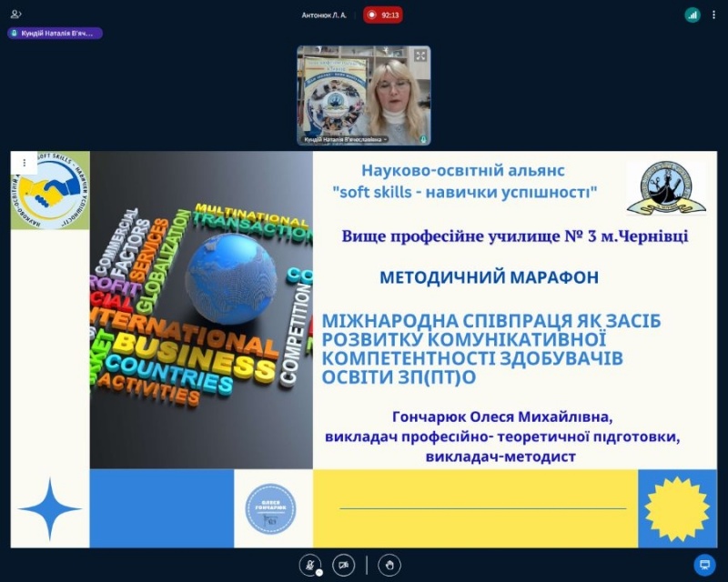Open the users and messages panel
This screenshot has width=728, height=582.
(16, 15)
